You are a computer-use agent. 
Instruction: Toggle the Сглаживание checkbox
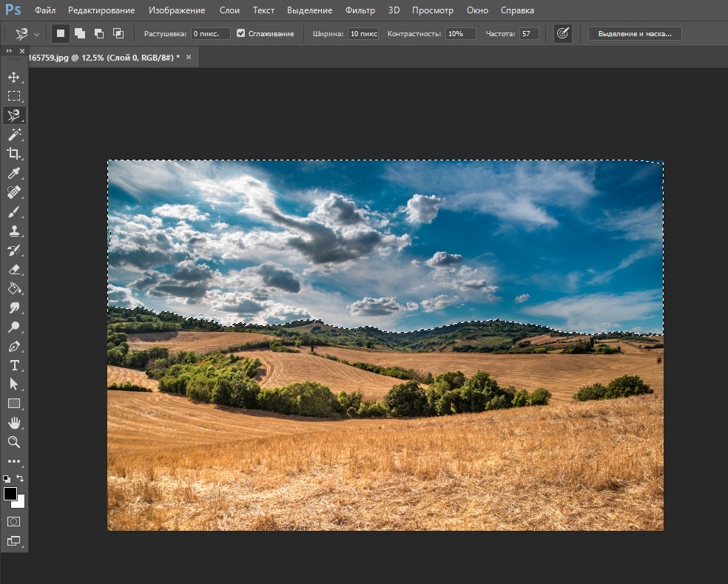[241, 34]
